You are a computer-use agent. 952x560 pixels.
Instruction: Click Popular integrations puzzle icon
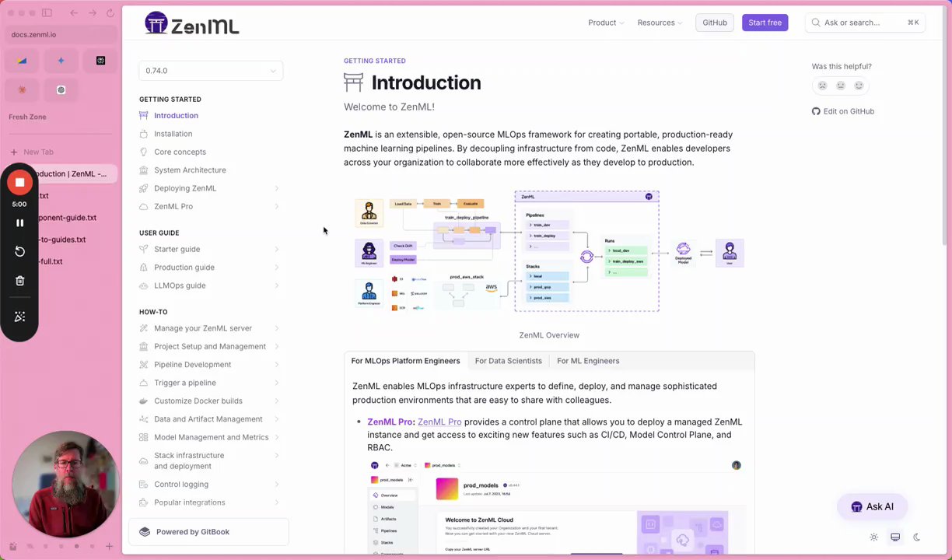[143, 502]
